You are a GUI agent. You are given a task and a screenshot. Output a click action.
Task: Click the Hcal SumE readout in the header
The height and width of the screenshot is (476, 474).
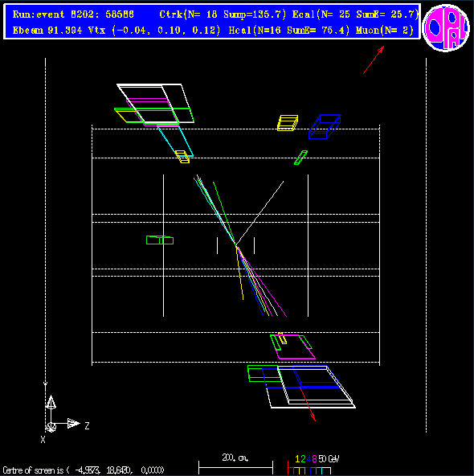pos(289,30)
